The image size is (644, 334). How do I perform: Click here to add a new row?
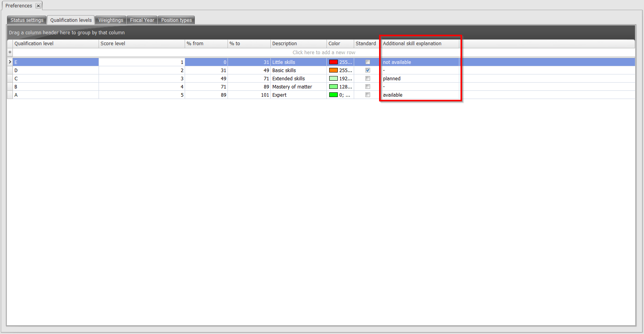[323, 53]
